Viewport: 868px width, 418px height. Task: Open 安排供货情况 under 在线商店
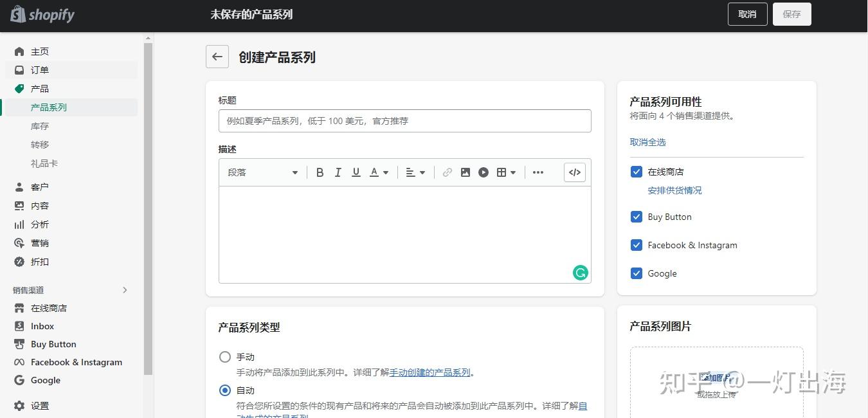(674, 190)
